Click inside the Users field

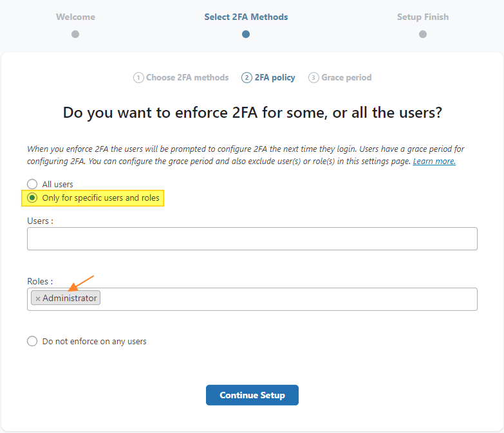pyautogui.click(x=252, y=239)
